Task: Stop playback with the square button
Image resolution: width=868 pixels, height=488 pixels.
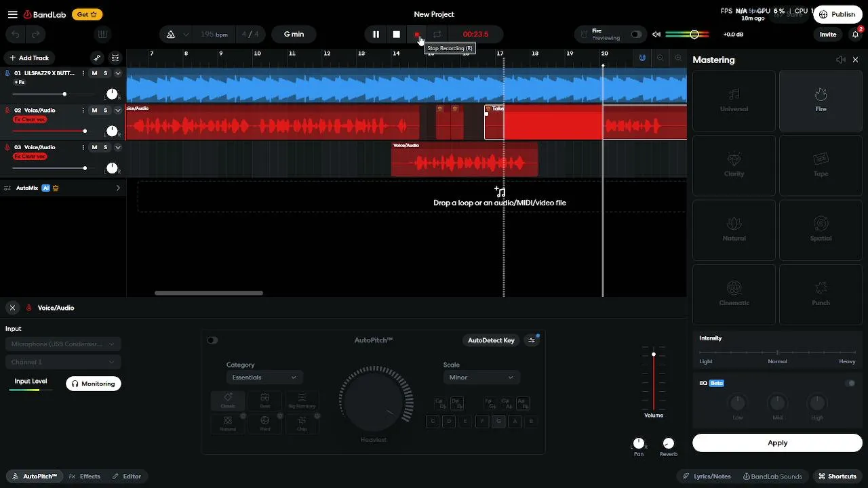Action: point(397,35)
